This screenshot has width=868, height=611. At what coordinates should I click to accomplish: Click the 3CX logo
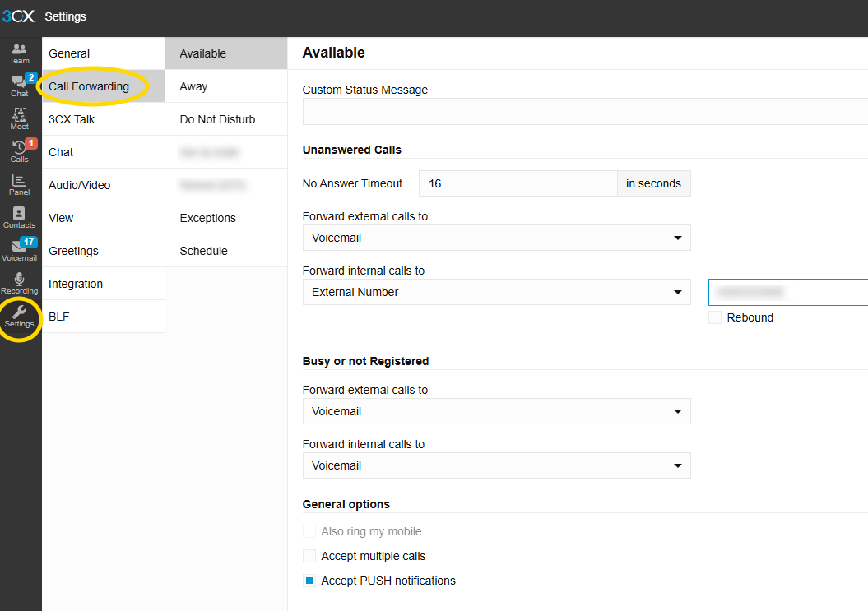tap(18, 16)
